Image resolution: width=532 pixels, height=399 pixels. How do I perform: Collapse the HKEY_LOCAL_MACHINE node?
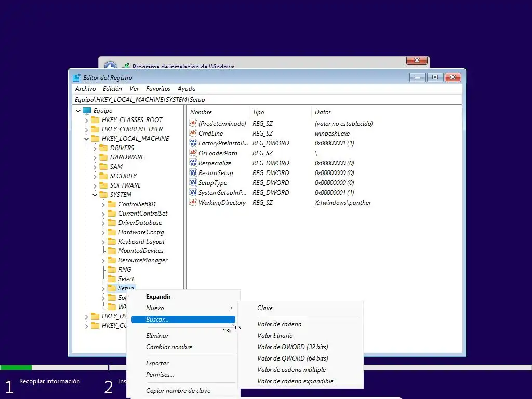point(87,139)
